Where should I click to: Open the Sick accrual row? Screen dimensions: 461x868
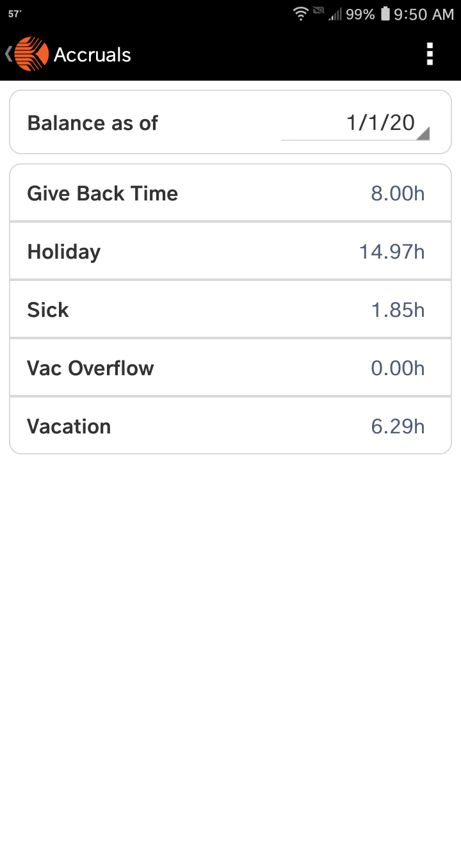pyautogui.click(x=230, y=310)
